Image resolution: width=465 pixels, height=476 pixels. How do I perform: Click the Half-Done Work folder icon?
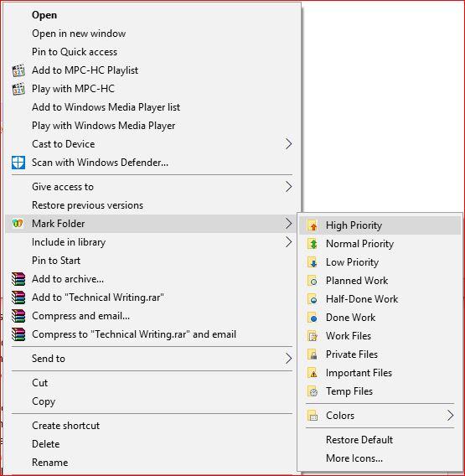[x=313, y=299]
